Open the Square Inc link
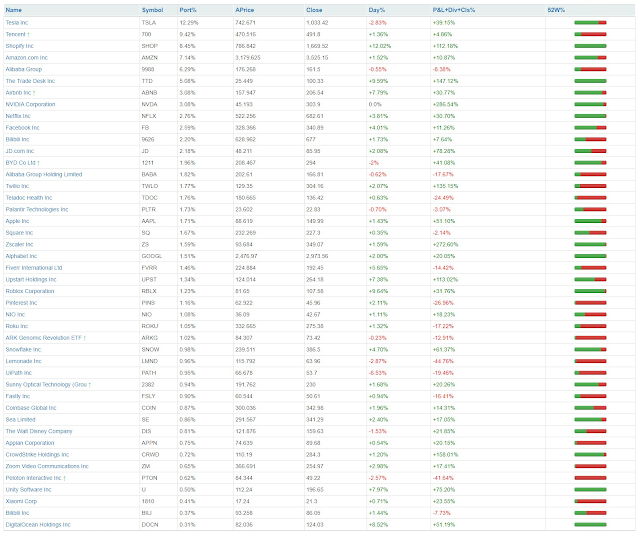This screenshot has width=640, height=533. (19, 233)
